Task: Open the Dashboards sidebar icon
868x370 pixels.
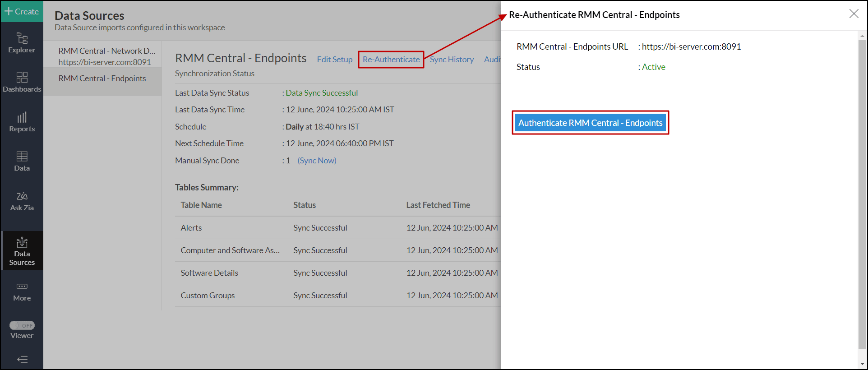Action: click(x=22, y=82)
